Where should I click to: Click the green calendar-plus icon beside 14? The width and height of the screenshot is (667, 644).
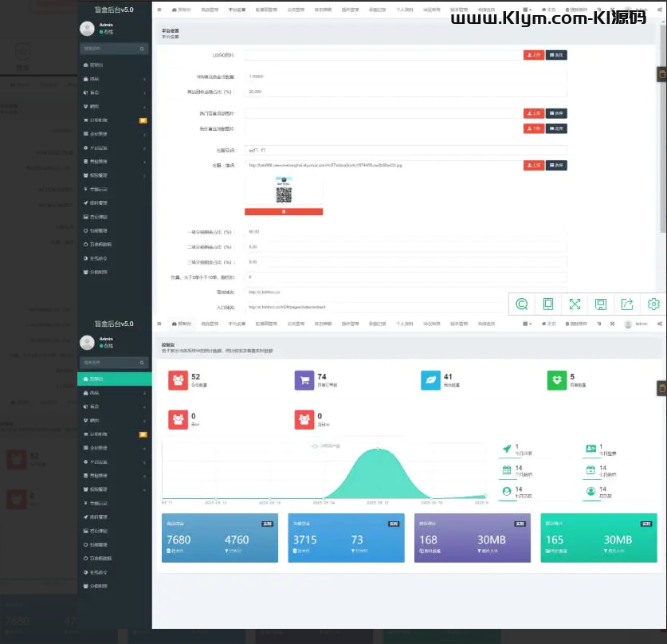pos(590,470)
